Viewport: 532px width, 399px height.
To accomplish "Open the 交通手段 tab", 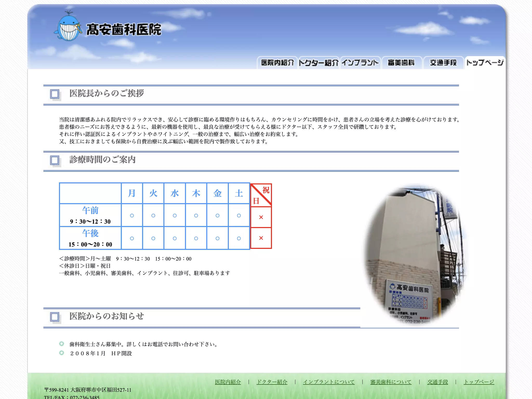I will 443,63.
